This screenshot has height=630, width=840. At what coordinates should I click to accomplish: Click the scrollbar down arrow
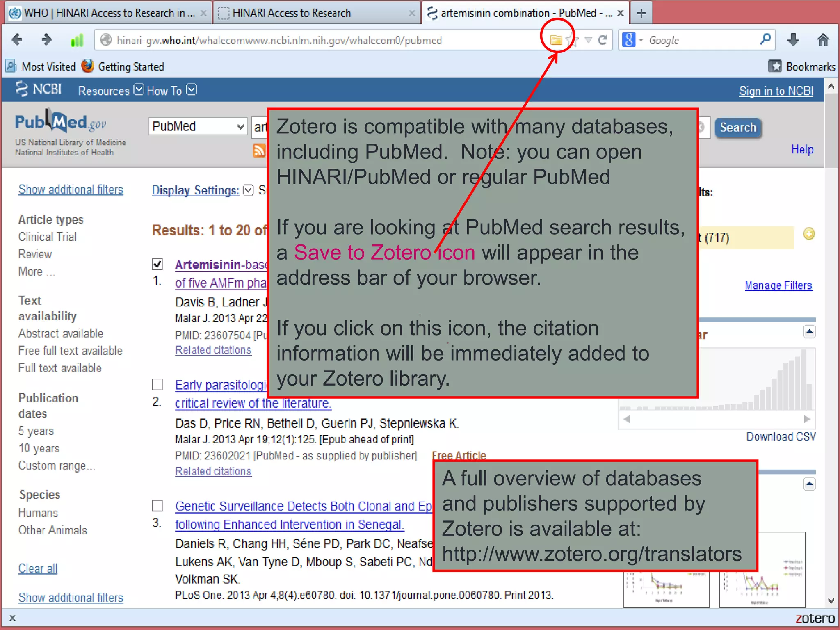[831, 601]
